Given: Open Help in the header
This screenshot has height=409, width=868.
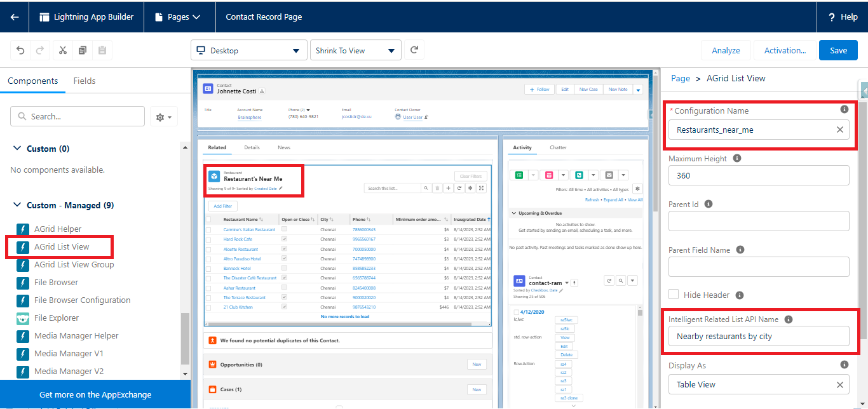Looking at the screenshot, I should (843, 17).
